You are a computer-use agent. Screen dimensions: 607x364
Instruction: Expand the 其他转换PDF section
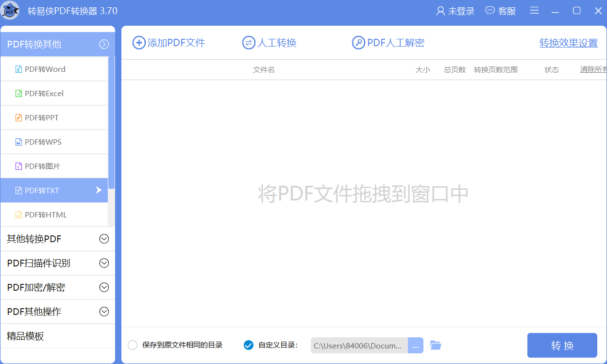[104, 239]
